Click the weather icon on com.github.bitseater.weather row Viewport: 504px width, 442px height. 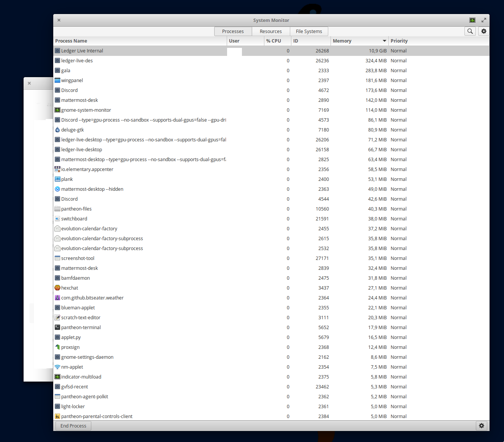click(x=57, y=298)
